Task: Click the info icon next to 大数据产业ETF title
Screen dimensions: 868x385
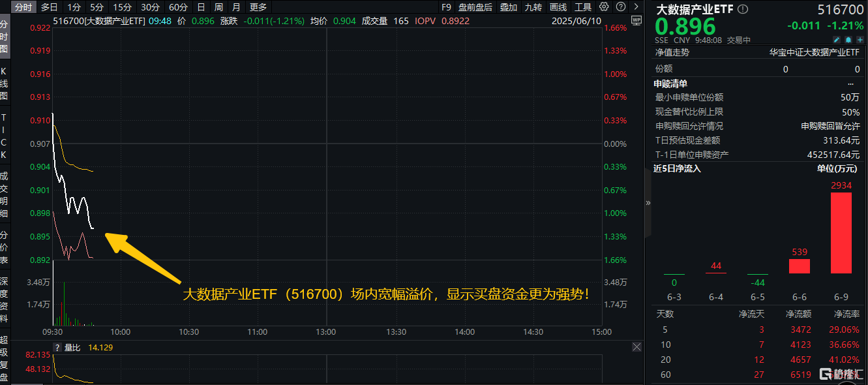Action: [743, 10]
